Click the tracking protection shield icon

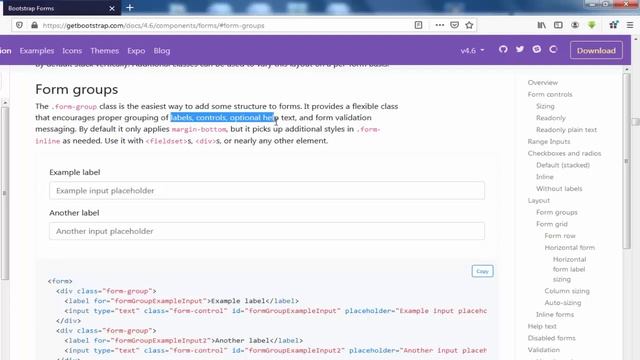tap(19, 25)
